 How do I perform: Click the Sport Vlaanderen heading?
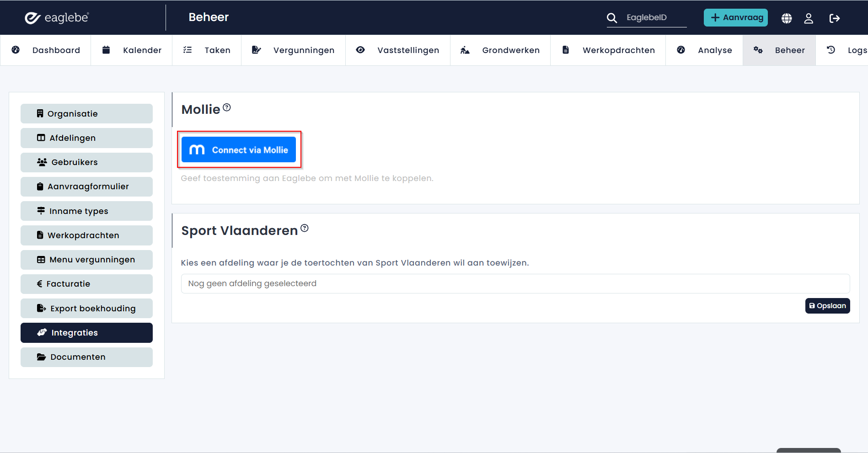coord(239,230)
